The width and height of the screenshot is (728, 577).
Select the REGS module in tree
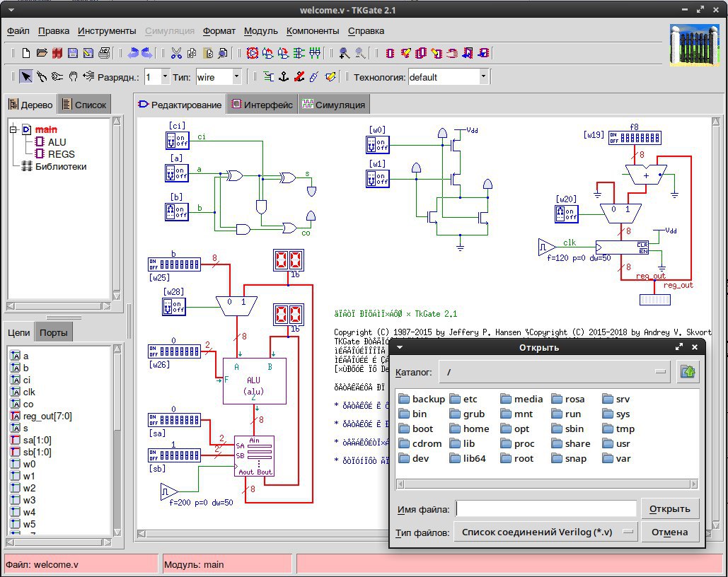tap(55, 154)
